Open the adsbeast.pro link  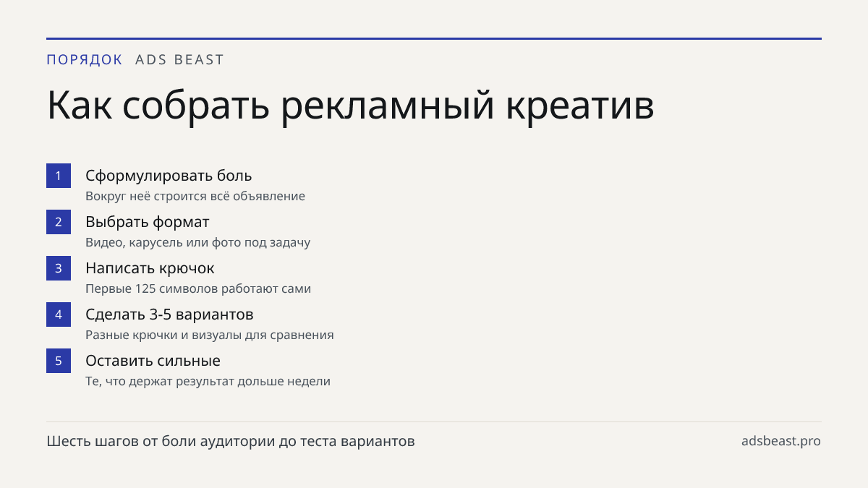781,441
